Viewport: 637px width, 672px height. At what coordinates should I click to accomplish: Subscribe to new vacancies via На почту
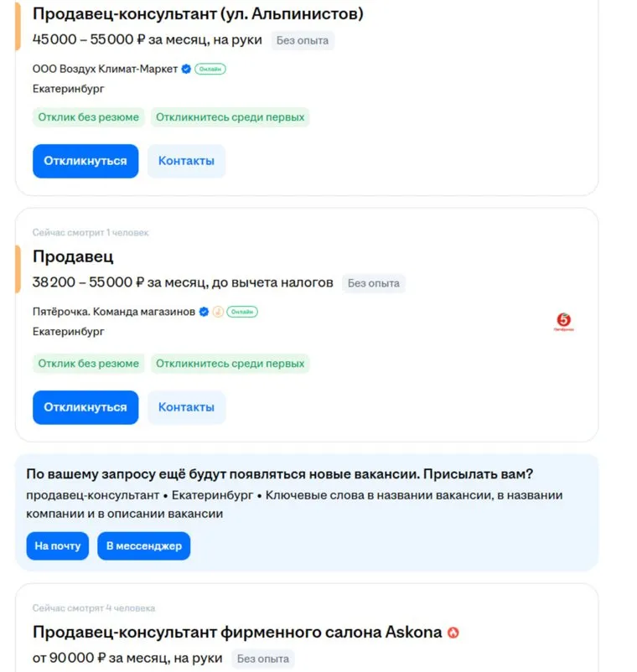[57, 546]
